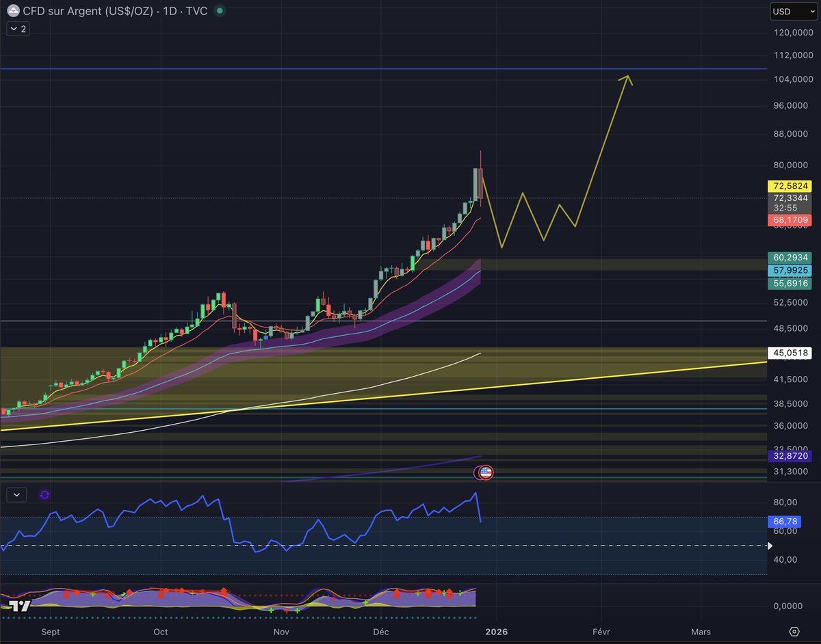The width and height of the screenshot is (821, 644).
Task: Click the purple sync/refresh icon above indicator pane
Action: click(x=44, y=494)
